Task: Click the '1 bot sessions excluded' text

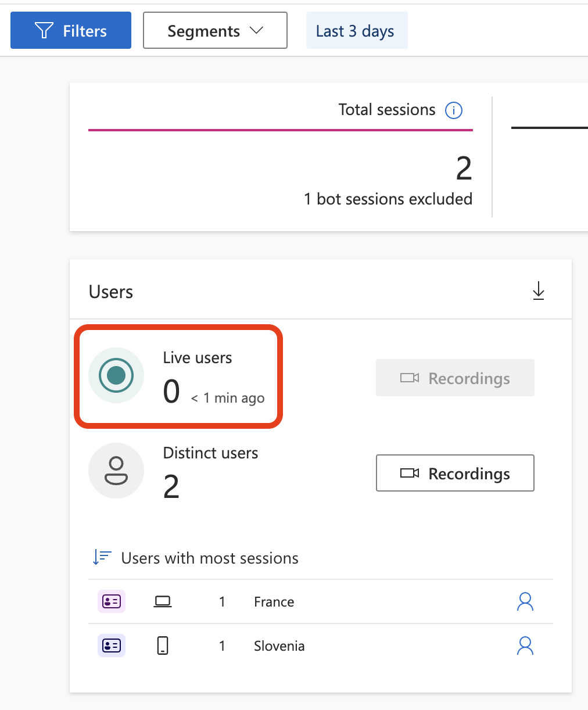Action: 388,199
